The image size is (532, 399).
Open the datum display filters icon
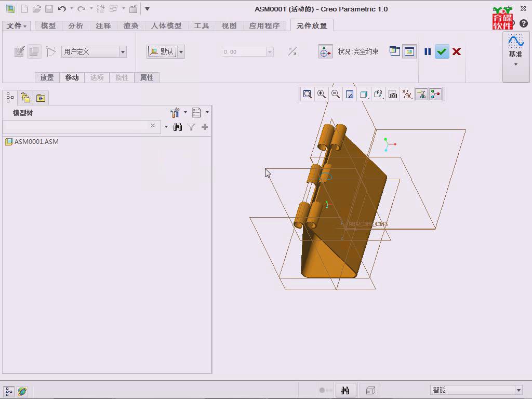[x=407, y=95]
